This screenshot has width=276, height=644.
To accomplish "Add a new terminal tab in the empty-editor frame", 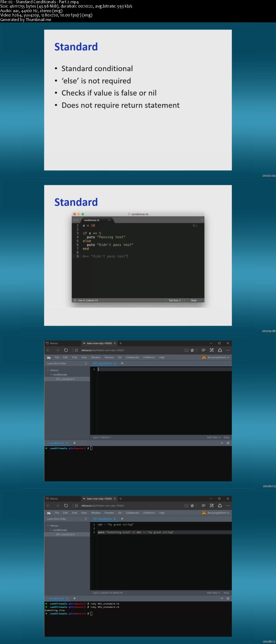I will click(x=74, y=443).
